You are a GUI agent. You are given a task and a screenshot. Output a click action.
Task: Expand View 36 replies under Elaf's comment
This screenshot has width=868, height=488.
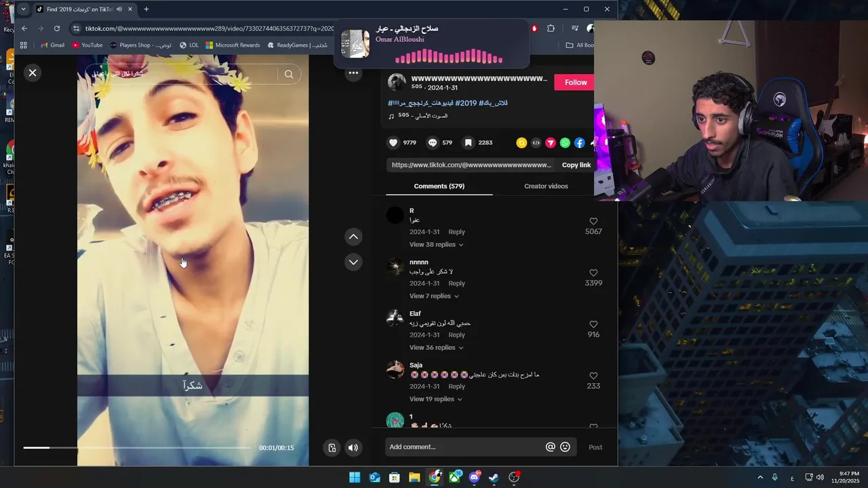[x=436, y=348]
